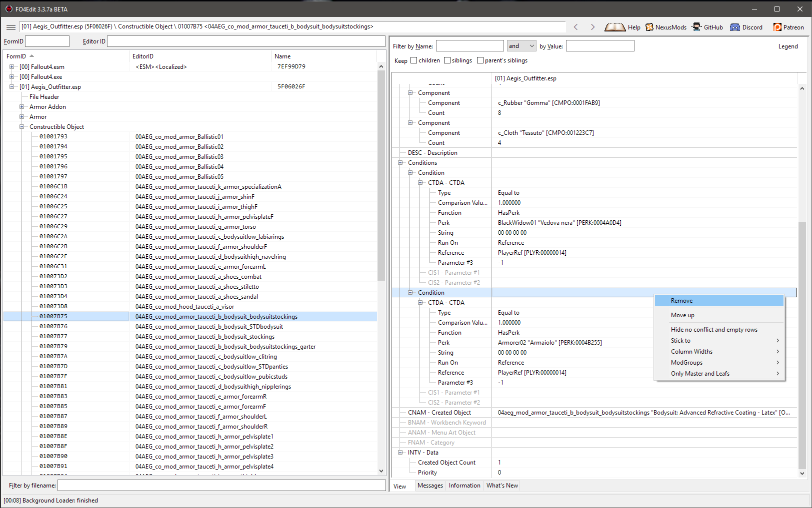Image resolution: width=812 pixels, height=508 pixels.
Task: Click the BlackWidow01 "Vedova nera" perk value
Action: [559, 223]
